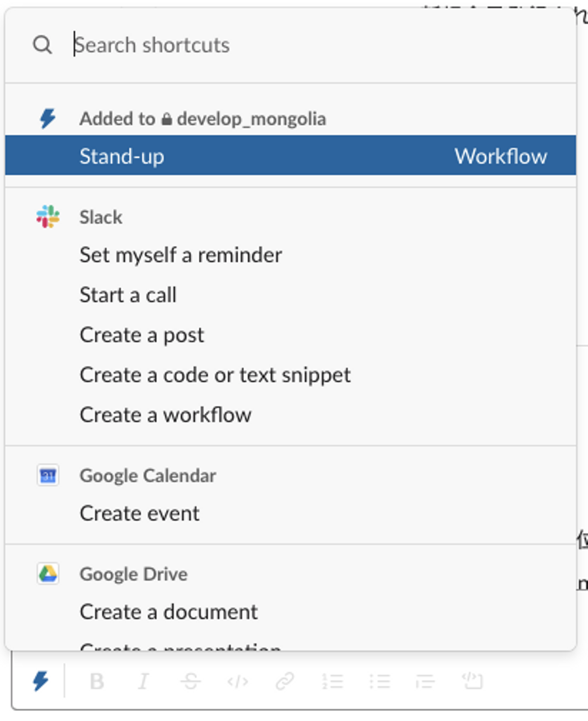Toggle italic text formatting
Screen dimensions: 588x721
pyautogui.click(x=143, y=681)
